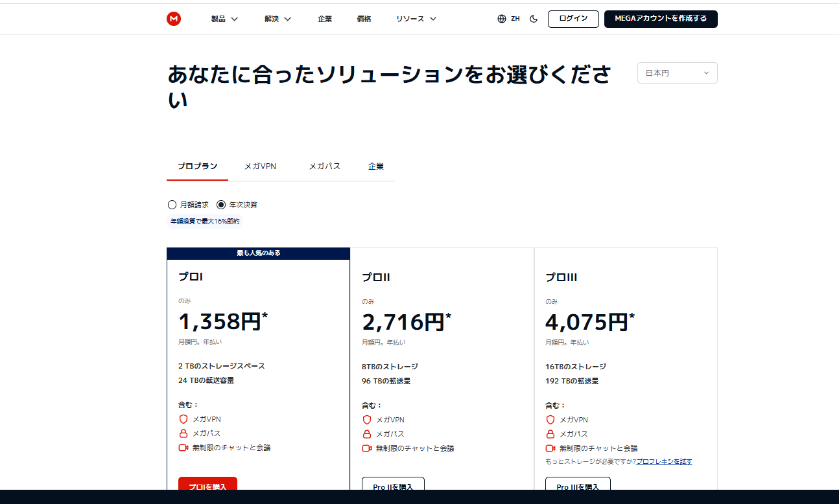Click the shield icon beside メガVPN in プロII
Viewport: 839px width, 504px height.
[x=367, y=420]
